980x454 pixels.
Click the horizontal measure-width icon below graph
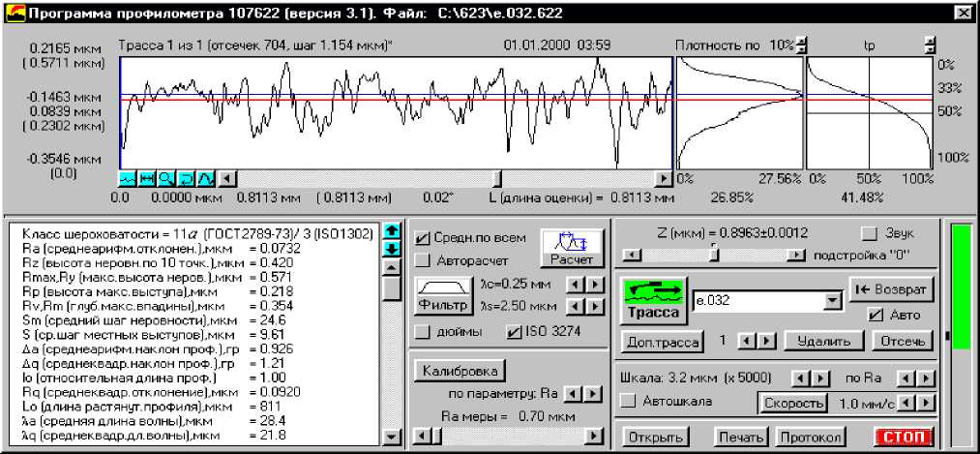tap(146, 179)
